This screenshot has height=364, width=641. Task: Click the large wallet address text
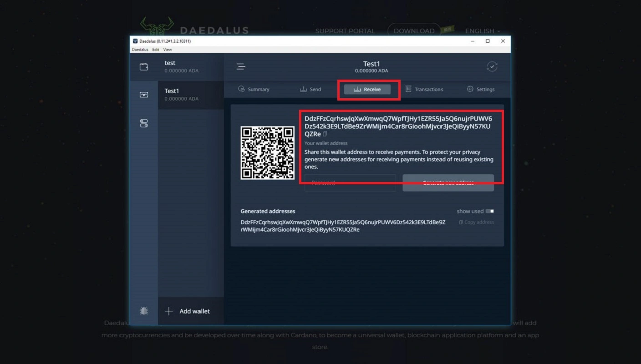[x=398, y=126]
